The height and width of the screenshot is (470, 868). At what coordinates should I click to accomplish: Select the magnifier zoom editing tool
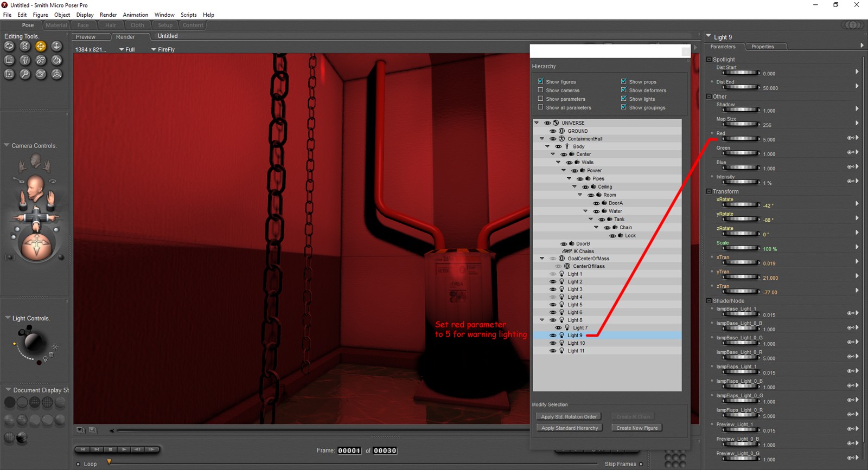(x=25, y=74)
